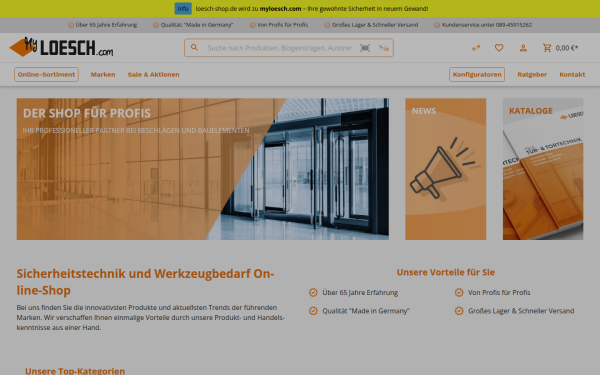600x375 pixels.
Task: Open the Konfiguratoren menu
Action: [477, 74]
